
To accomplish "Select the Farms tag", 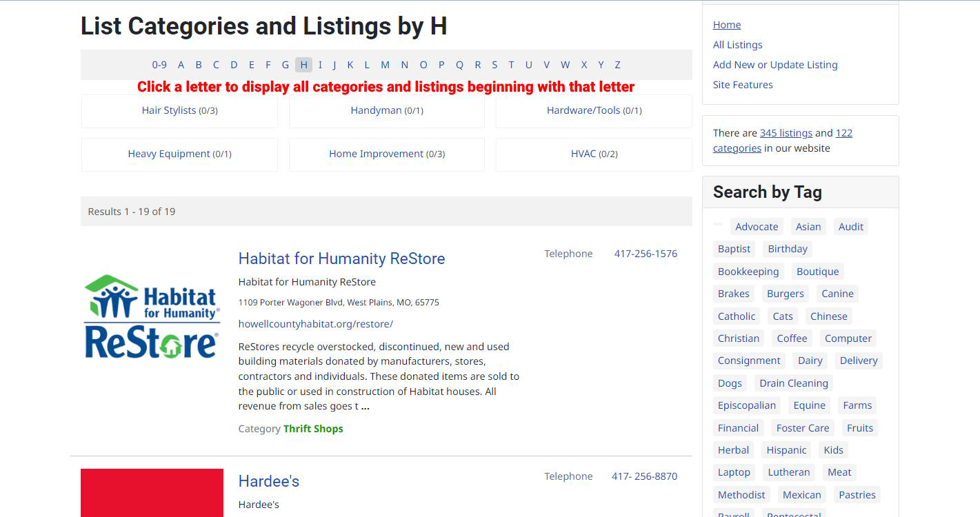I will (857, 405).
